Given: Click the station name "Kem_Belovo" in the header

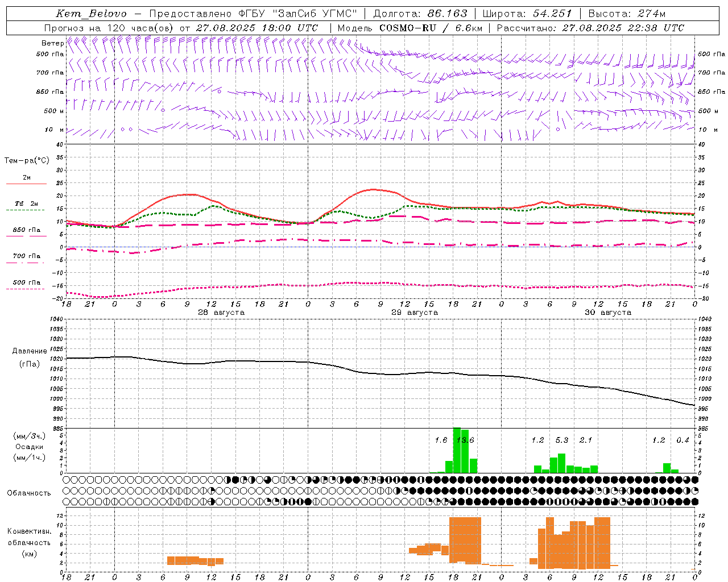Looking at the screenshot, I should coord(92,14).
